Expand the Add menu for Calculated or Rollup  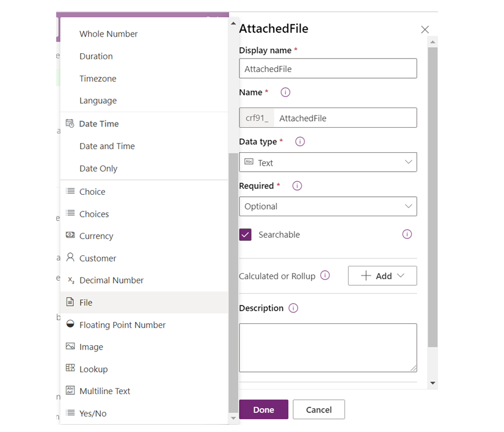(382, 276)
